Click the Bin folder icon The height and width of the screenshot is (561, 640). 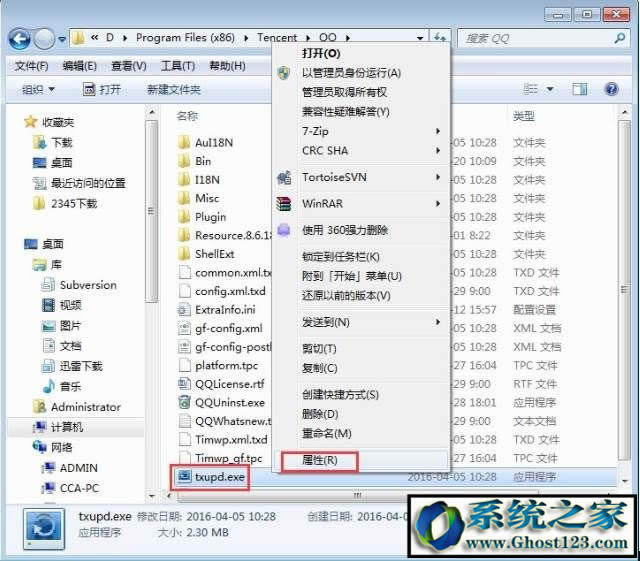point(184,161)
